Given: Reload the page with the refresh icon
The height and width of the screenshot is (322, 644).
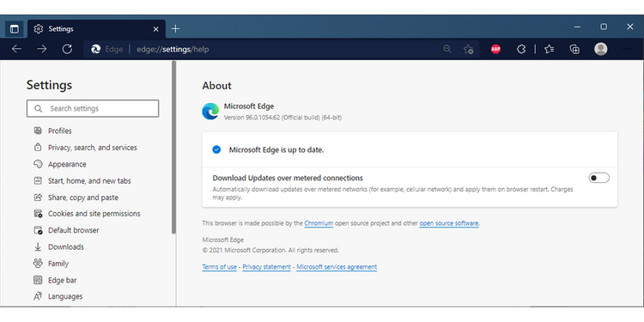Looking at the screenshot, I should (x=67, y=49).
